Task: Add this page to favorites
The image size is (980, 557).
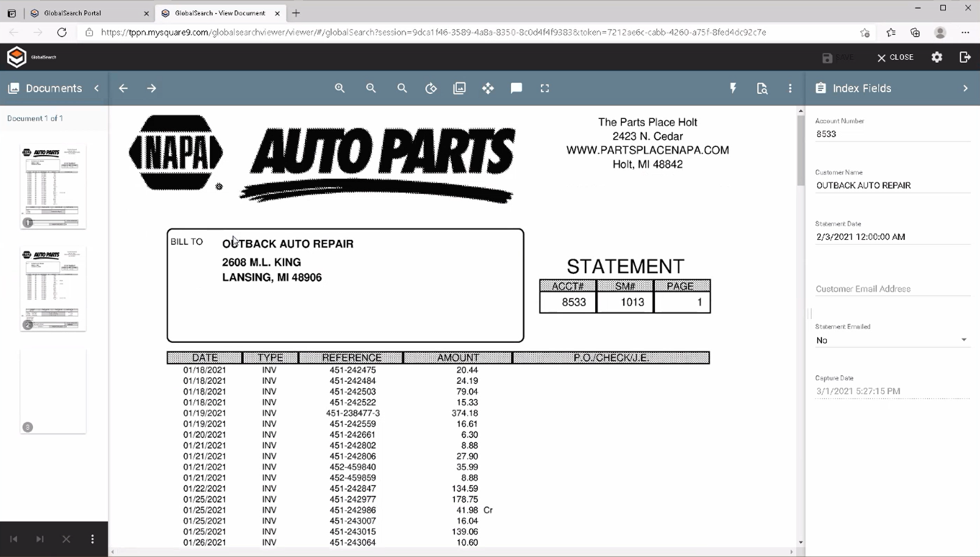Action: (x=865, y=32)
